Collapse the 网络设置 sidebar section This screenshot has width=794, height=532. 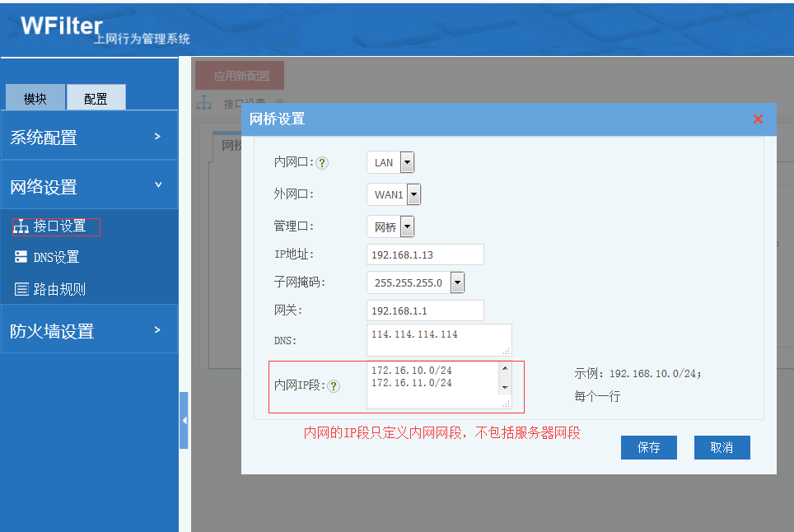tap(89, 186)
